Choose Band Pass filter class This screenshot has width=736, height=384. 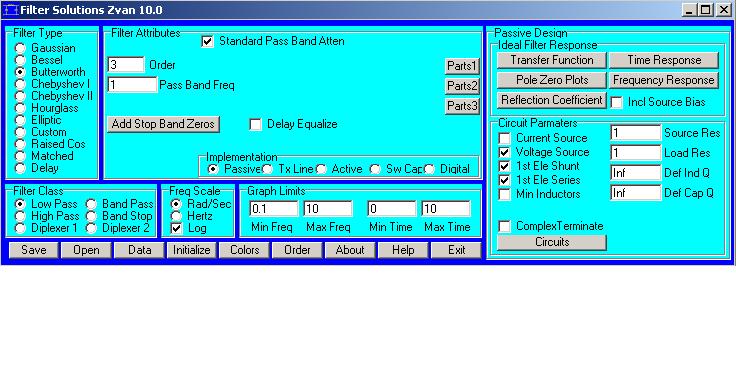(x=91, y=204)
